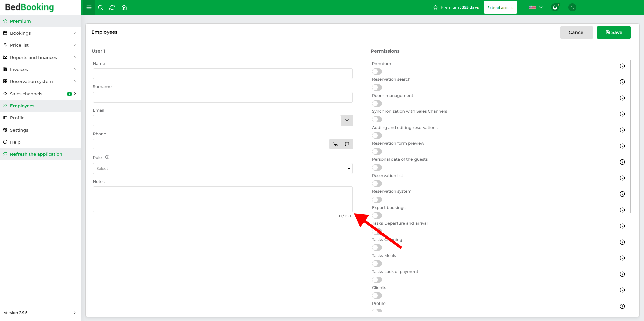
Task: Click the Extend access button
Action: point(500,7)
